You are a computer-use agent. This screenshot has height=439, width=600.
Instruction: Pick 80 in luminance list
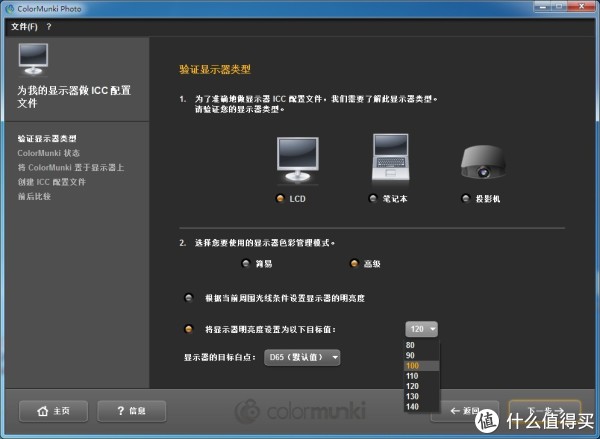(421, 345)
